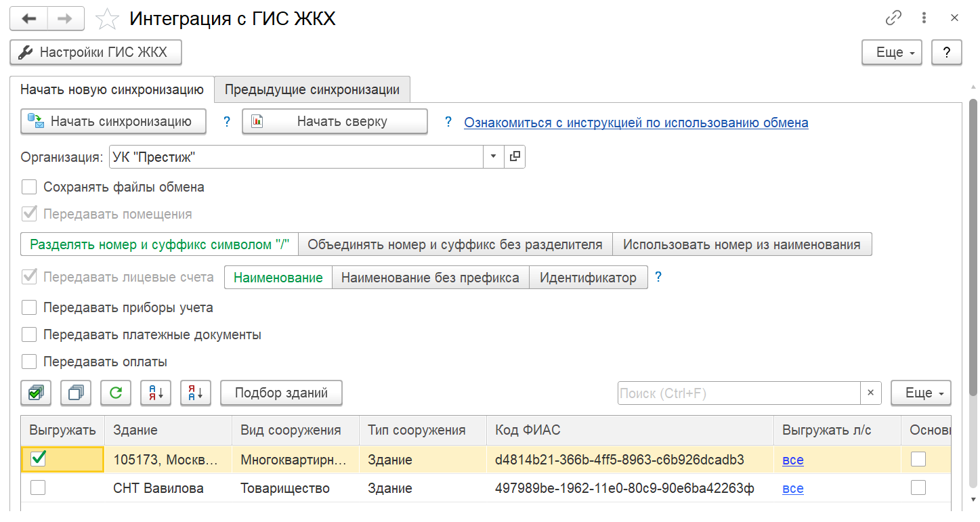This screenshot has width=980, height=522.
Task: Choose the Наименование account option
Action: [278, 278]
